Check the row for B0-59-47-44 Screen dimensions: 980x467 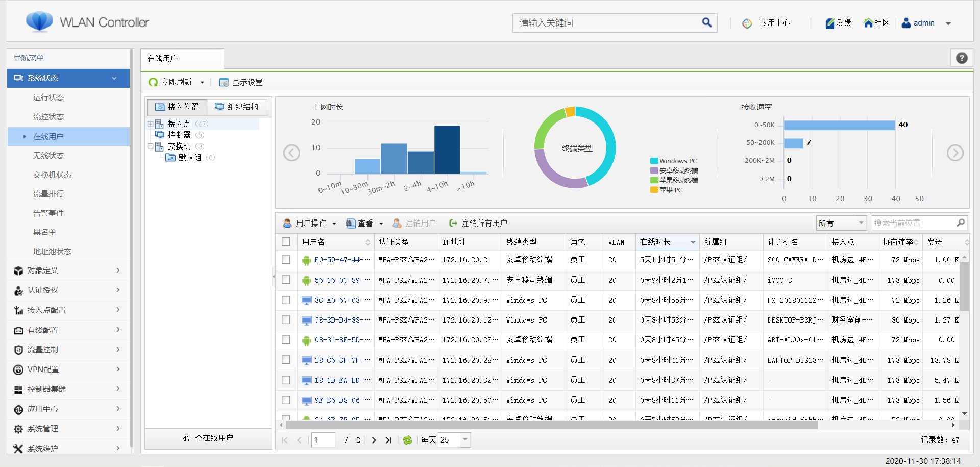[286, 260]
